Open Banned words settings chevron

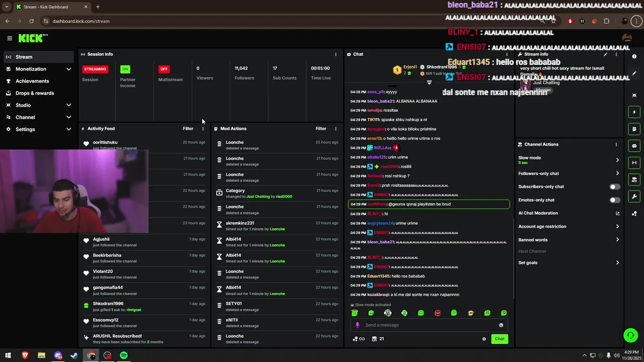coord(617,240)
